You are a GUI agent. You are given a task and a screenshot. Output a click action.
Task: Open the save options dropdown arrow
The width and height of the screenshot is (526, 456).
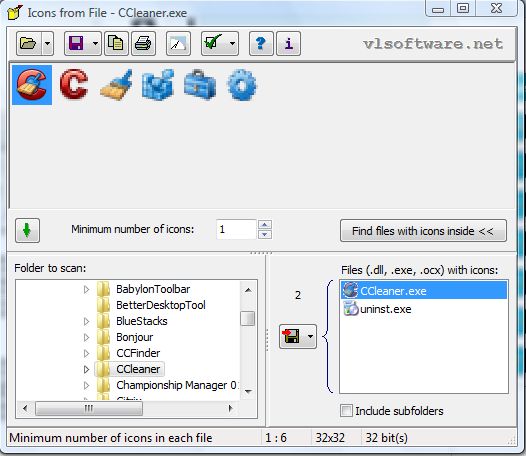tap(96, 43)
